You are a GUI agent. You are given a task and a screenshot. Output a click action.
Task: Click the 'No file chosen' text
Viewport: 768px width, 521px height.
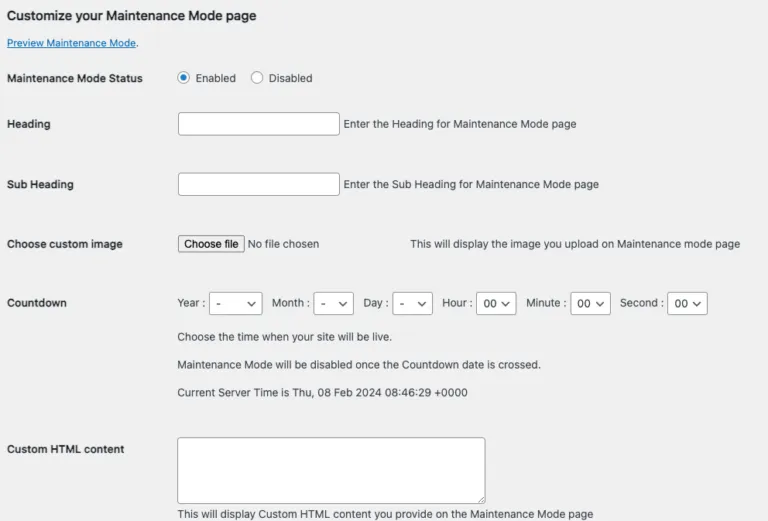coord(283,244)
